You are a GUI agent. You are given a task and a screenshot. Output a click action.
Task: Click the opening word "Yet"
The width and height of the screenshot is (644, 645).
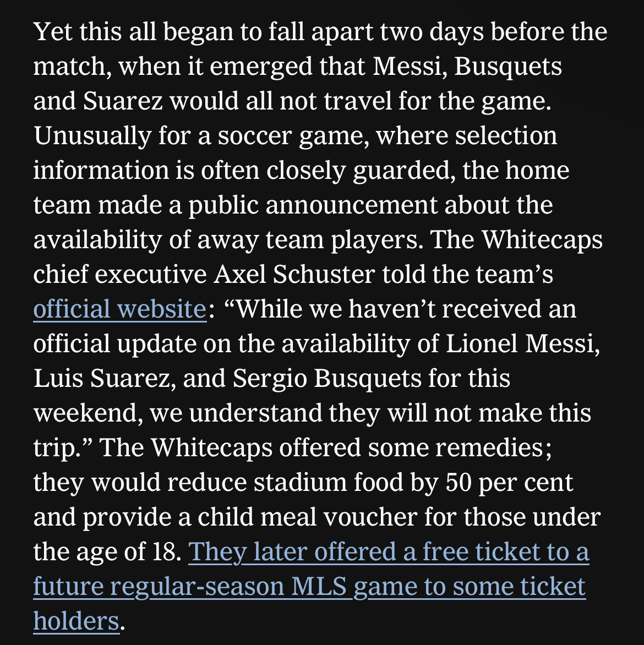point(53,32)
